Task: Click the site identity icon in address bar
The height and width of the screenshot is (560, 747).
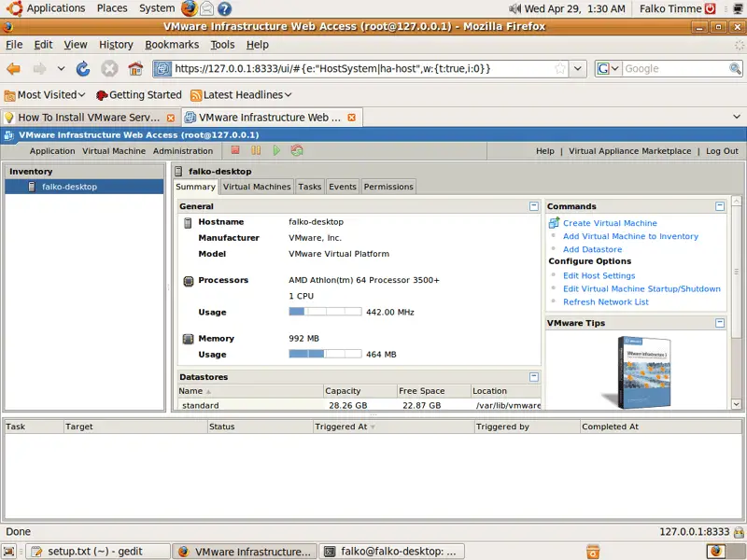Action: point(162,68)
